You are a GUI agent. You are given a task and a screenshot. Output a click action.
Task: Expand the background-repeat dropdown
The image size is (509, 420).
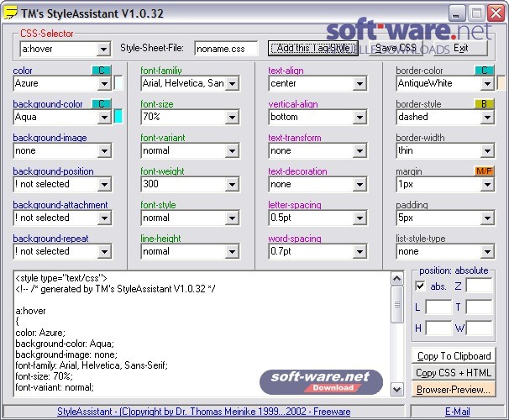coord(104,251)
